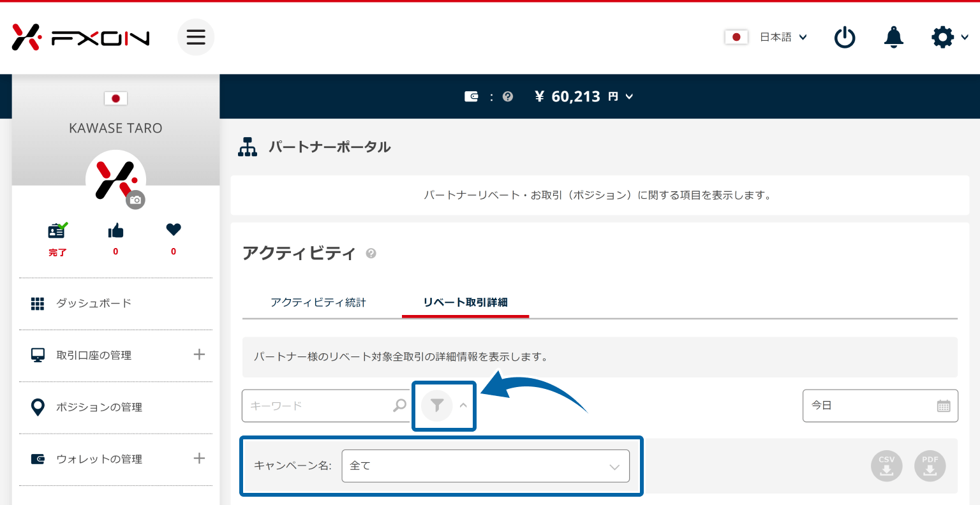Select the リベート取引詳細 tab
This screenshot has height=505, width=980.
[x=465, y=302]
